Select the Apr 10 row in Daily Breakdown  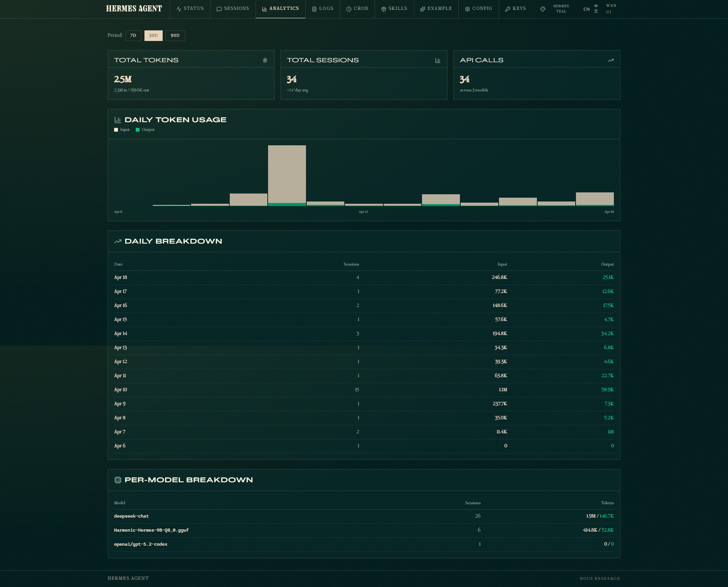click(x=364, y=390)
